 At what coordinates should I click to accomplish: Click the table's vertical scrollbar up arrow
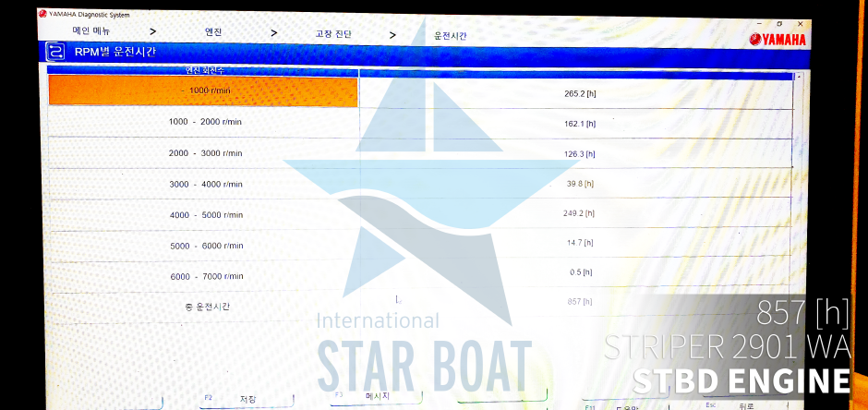coord(798,77)
